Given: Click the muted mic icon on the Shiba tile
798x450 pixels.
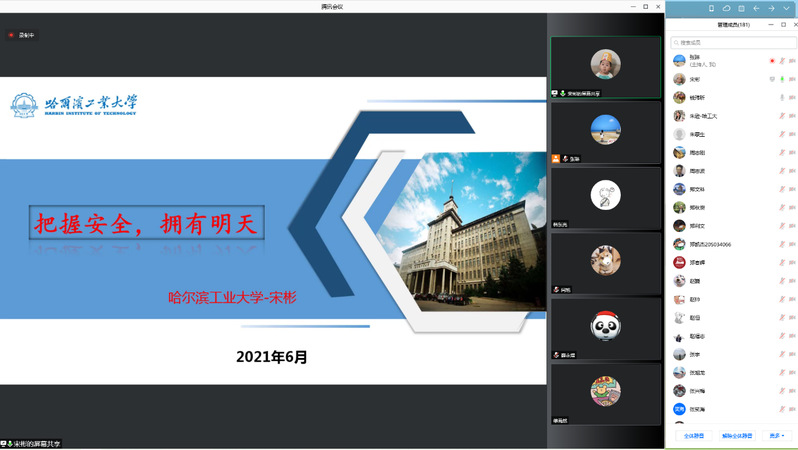Looking at the screenshot, I should point(557,290).
